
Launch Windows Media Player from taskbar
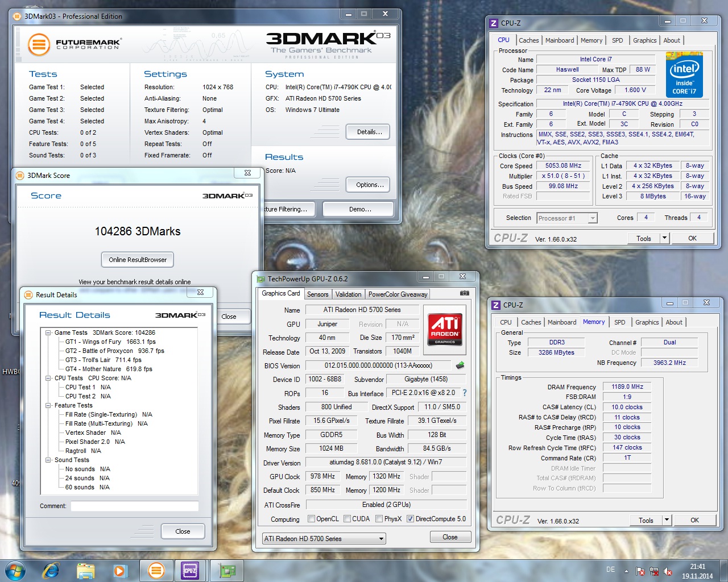coord(120,570)
